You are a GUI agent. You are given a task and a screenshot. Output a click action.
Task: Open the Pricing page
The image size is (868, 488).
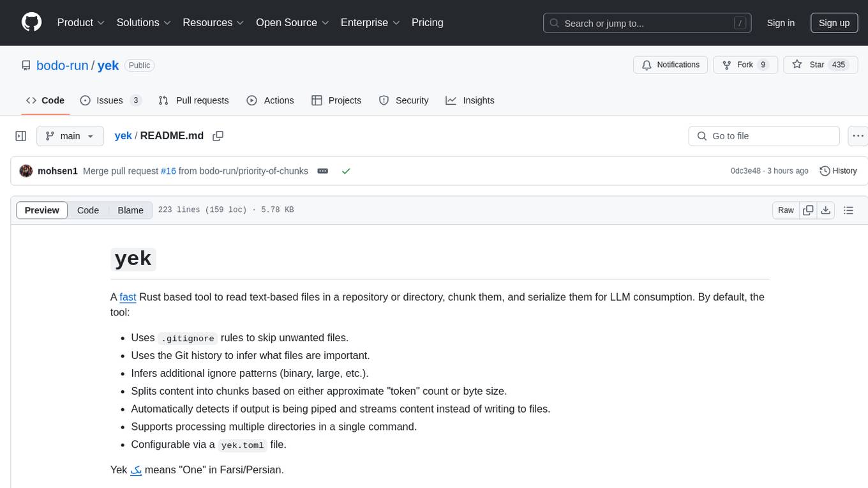(428, 22)
